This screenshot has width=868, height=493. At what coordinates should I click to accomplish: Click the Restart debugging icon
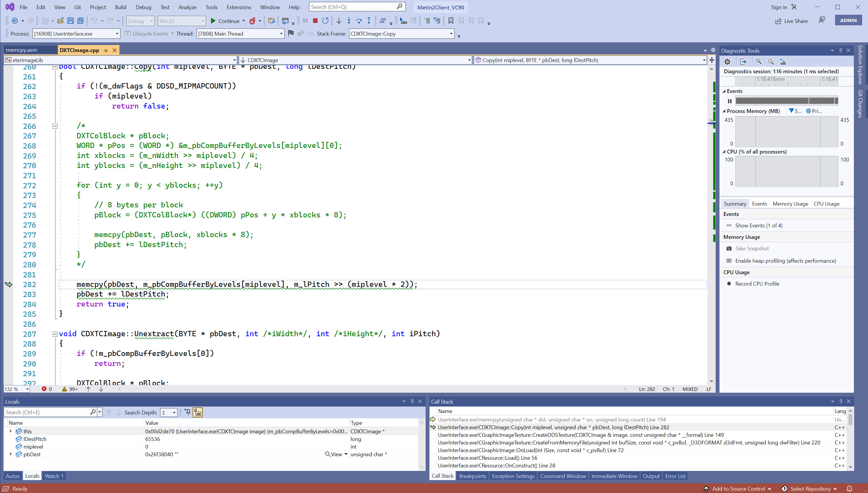click(x=325, y=21)
